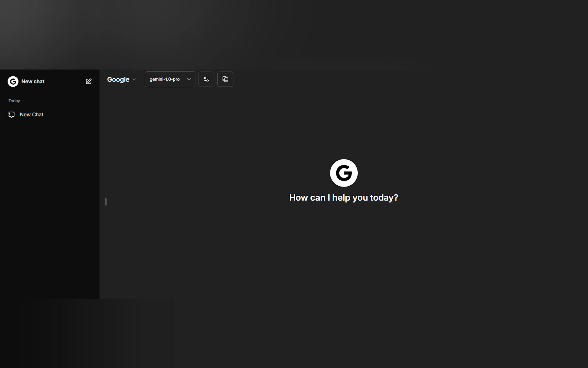Click the How can I help you today heading
The width and height of the screenshot is (588, 368).
click(x=344, y=198)
